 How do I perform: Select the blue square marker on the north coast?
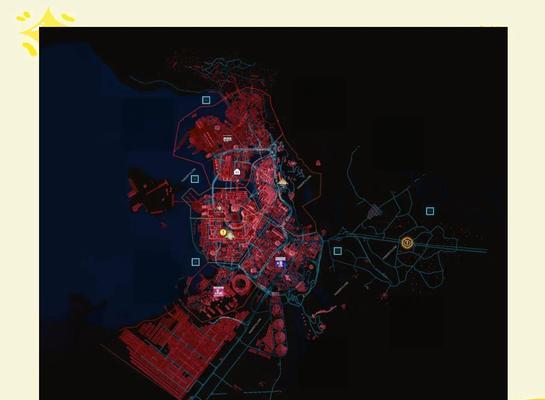click(206, 100)
